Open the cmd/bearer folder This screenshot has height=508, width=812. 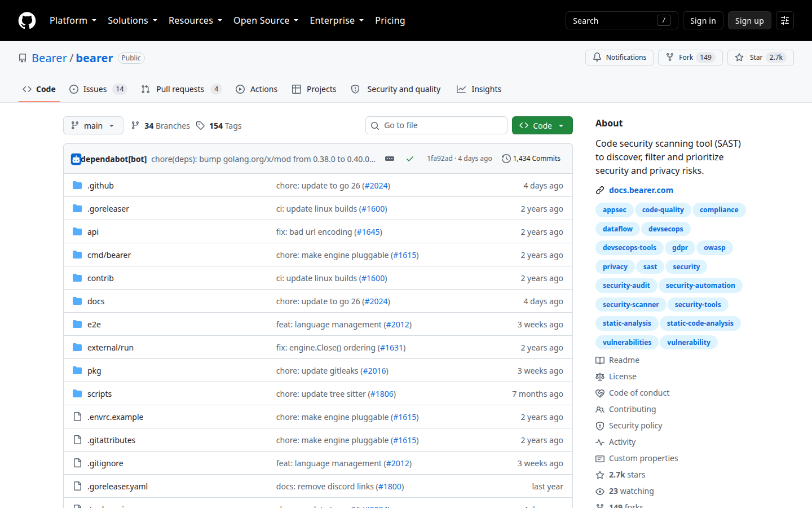pyautogui.click(x=109, y=255)
